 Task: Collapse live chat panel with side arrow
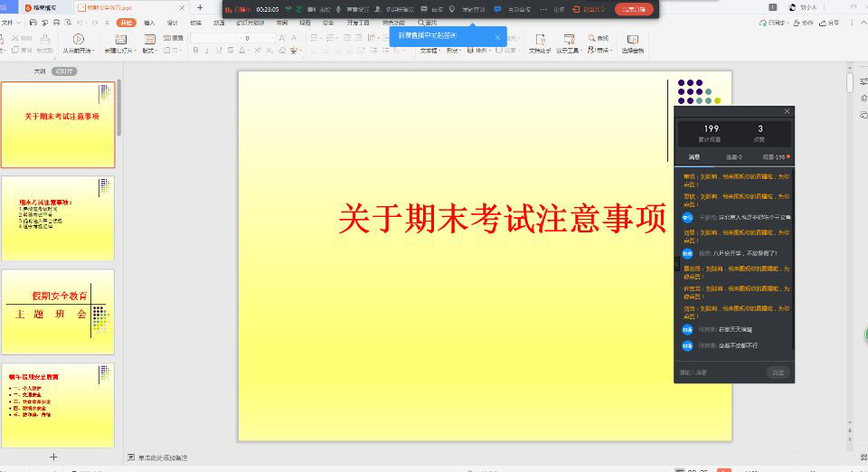point(677,263)
